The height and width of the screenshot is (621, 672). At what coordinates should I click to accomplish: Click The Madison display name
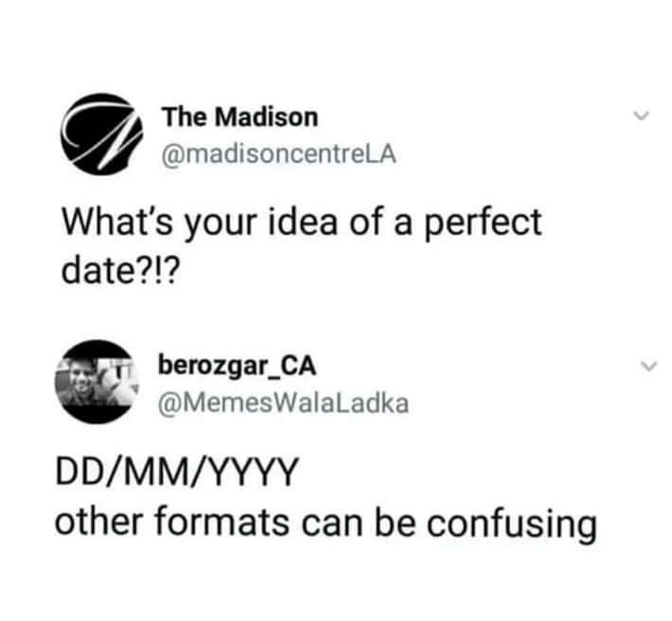point(239,117)
